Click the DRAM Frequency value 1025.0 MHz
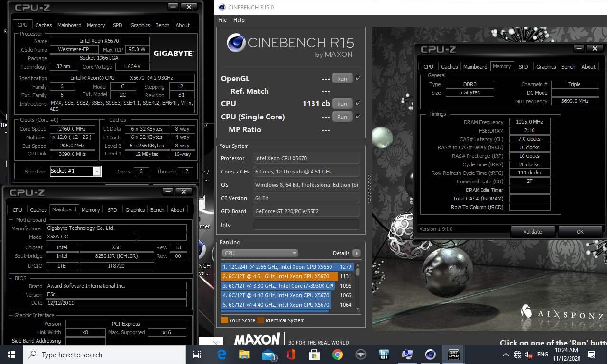The image size is (607, 364). pos(530,122)
